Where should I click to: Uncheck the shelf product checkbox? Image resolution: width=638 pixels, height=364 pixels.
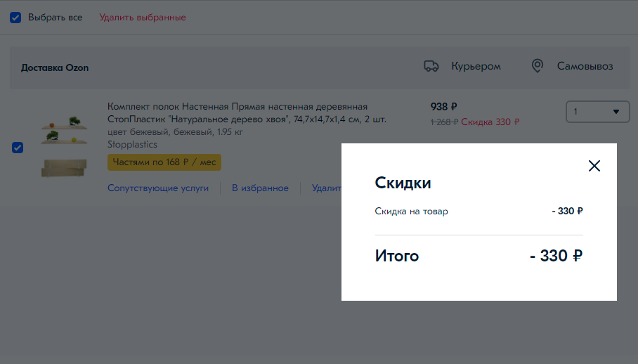[x=18, y=148]
